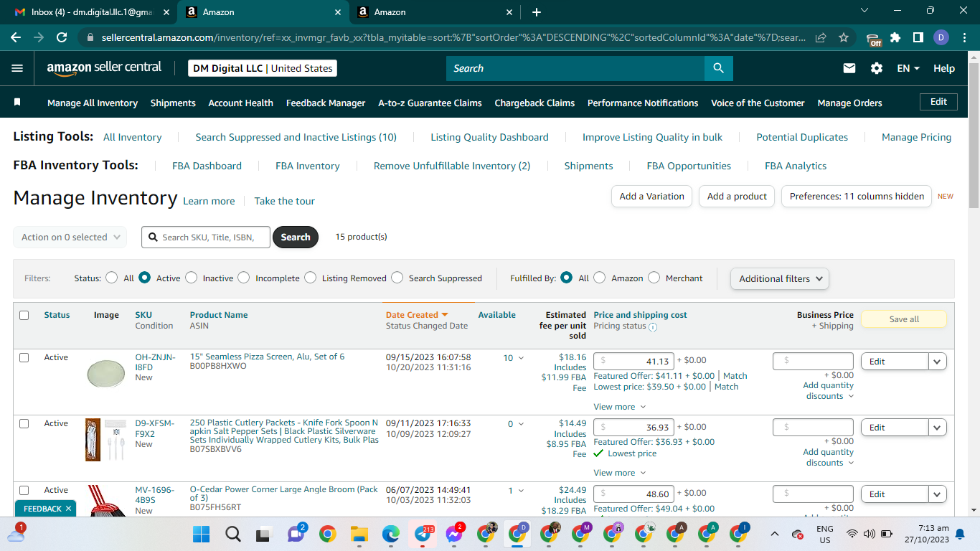Select the Listing Removed radio button

[311, 278]
